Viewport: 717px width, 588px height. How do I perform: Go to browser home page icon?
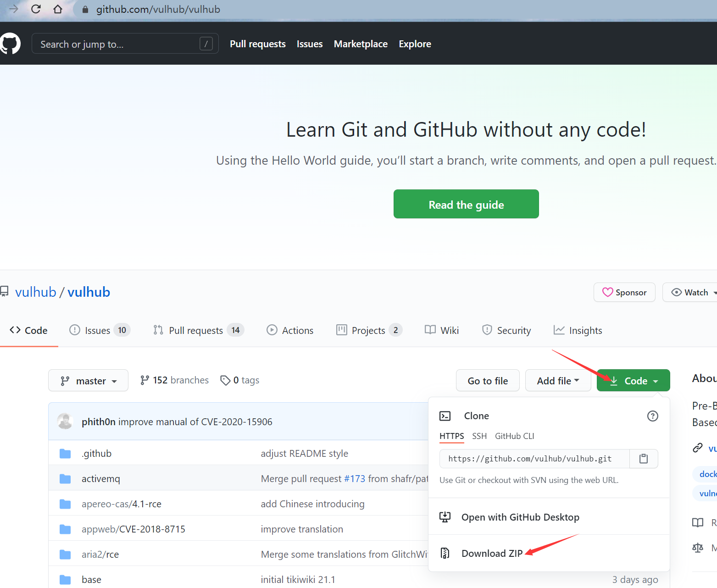click(x=58, y=9)
